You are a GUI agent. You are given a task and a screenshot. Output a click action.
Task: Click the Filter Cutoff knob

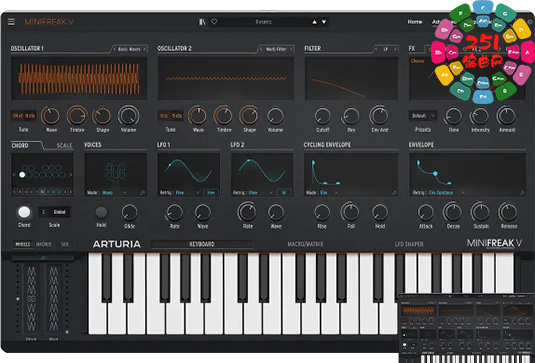[x=322, y=116]
